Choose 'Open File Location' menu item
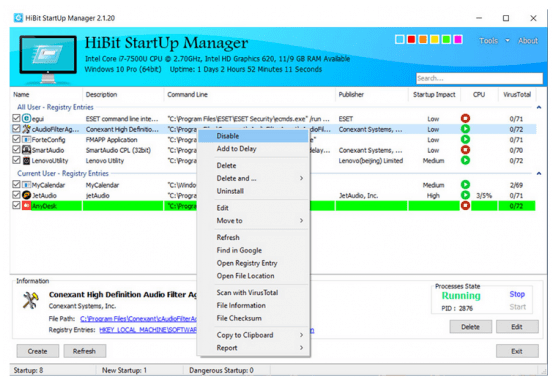Viewport: 552px width, 383px height. click(253, 276)
